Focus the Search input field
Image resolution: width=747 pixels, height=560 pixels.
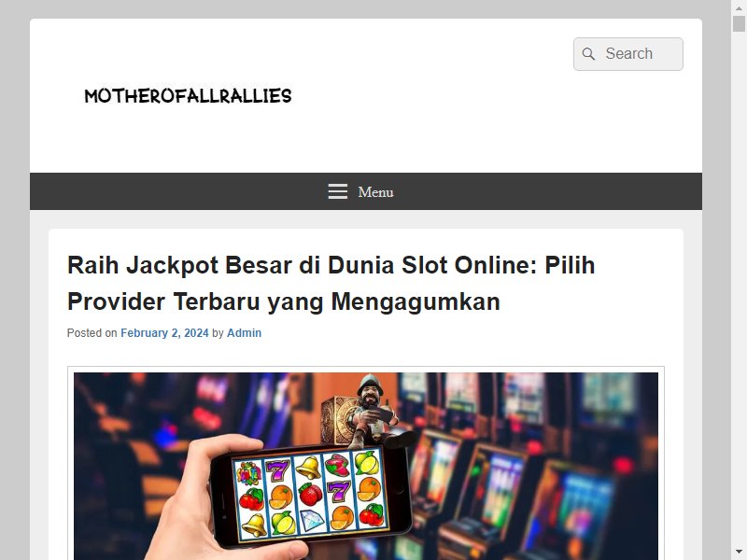pos(627,54)
